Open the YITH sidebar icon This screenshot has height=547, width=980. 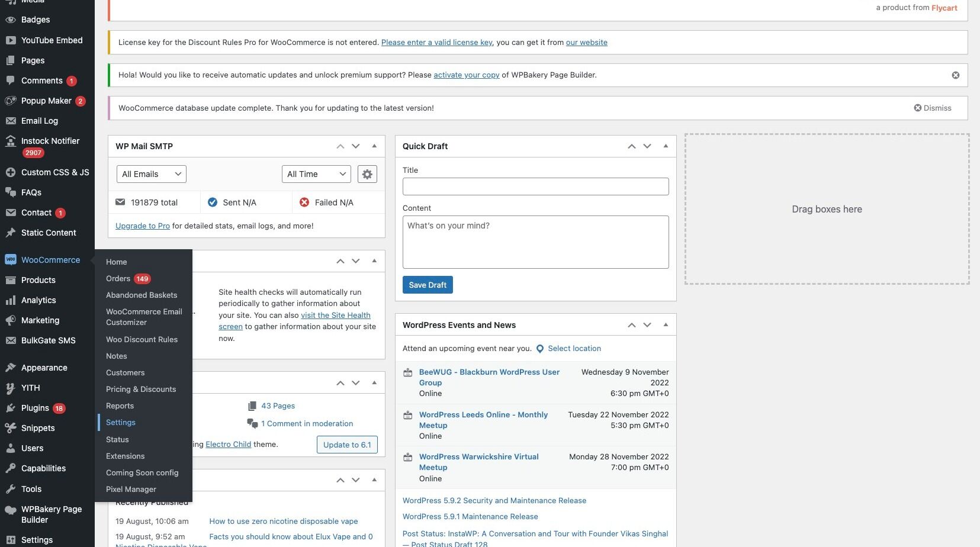[10, 388]
